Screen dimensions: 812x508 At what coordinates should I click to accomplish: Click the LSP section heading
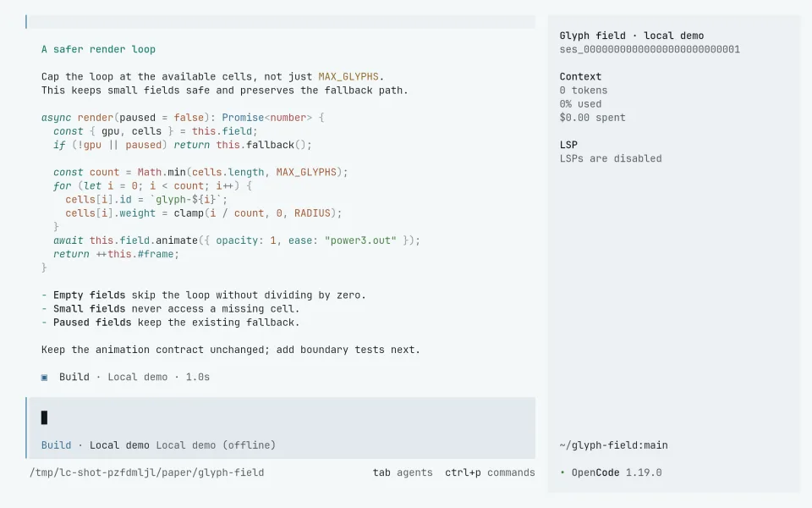click(568, 145)
